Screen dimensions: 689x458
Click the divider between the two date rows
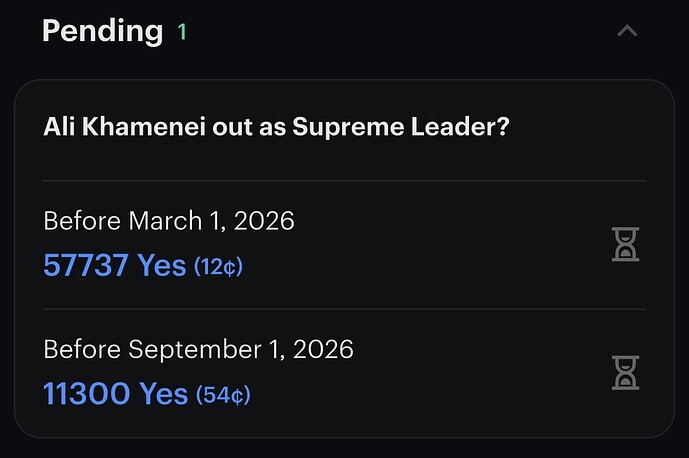coord(344,309)
